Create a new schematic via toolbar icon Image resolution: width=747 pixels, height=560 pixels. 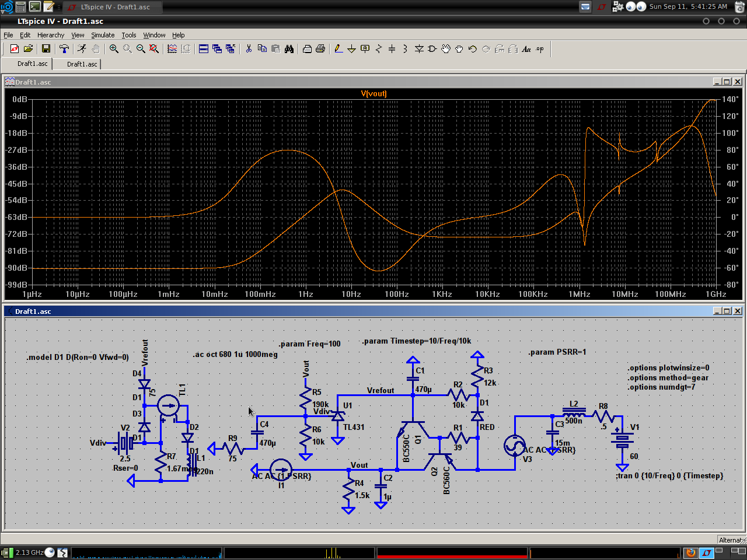15,49
